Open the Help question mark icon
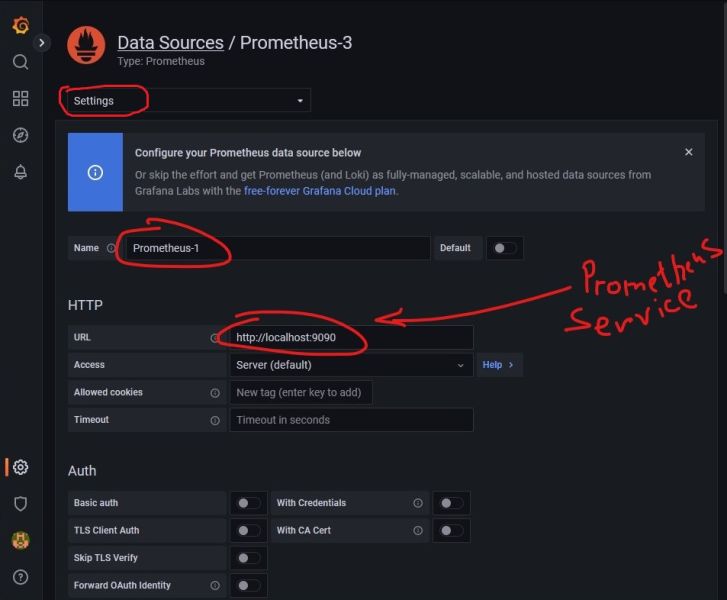 tap(20, 577)
